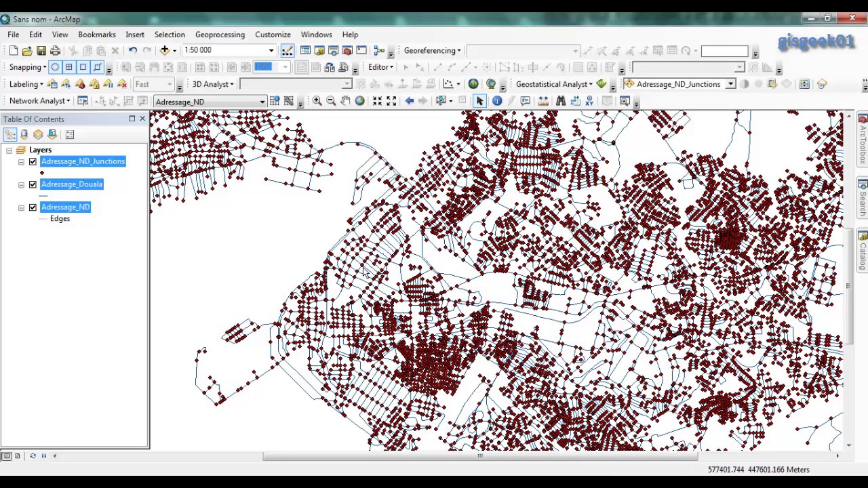This screenshot has width=868, height=488.
Task: Click the New map document icon
Action: 13,50
